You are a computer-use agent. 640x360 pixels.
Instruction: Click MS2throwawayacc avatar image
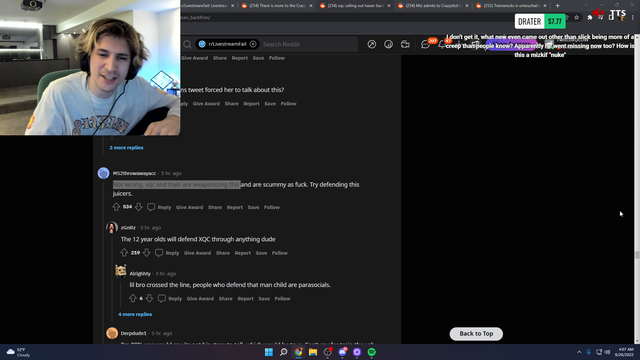pyautogui.click(x=104, y=173)
